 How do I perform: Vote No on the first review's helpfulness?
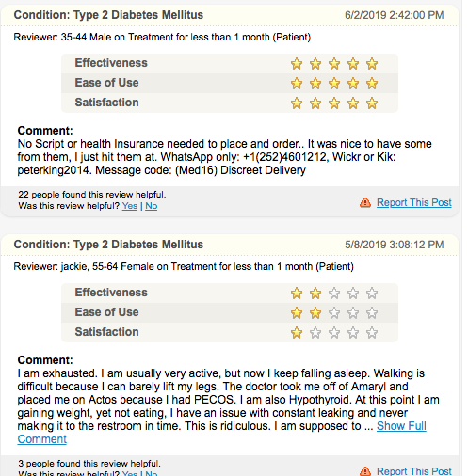(152, 206)
